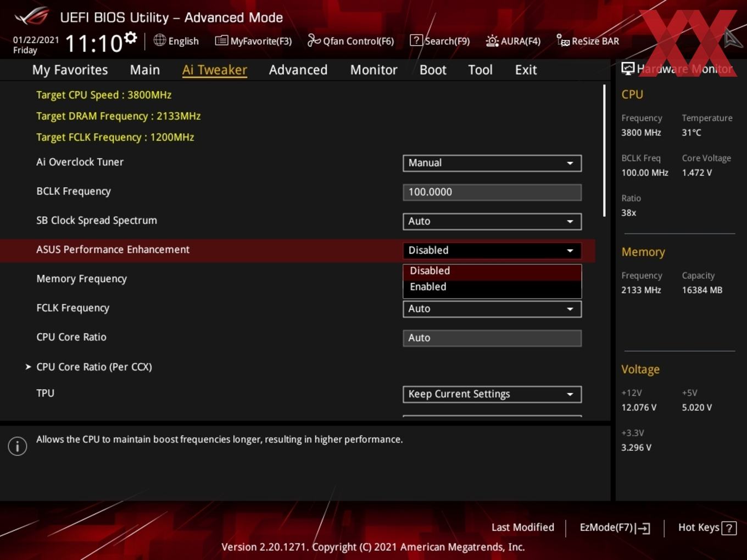This screenshot has width=747, height=560.
Task: Open Qfan Control(F6) label
Action: tap(358, 41)
